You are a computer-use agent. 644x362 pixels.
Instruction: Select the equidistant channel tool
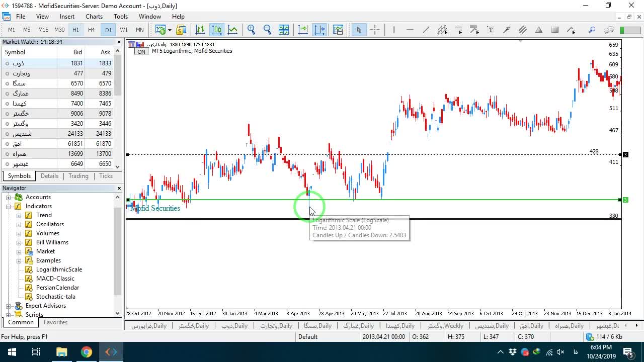coord(442,30)
